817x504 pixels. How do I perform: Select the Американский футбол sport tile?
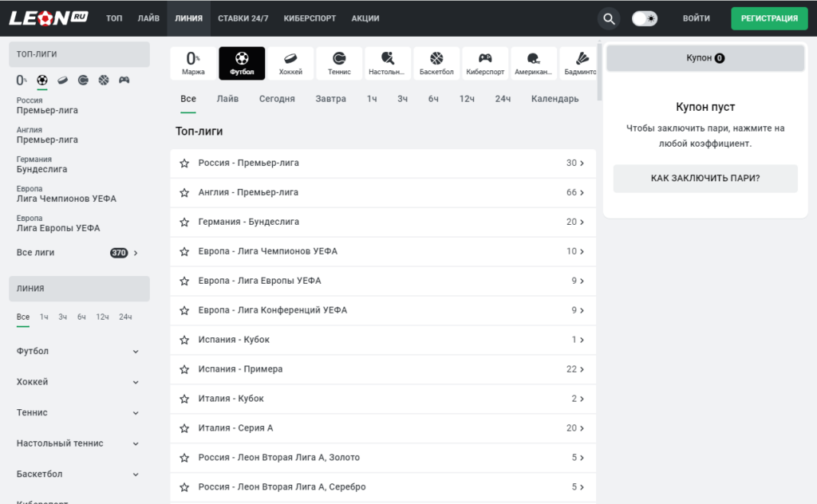(x=534, y=64)
